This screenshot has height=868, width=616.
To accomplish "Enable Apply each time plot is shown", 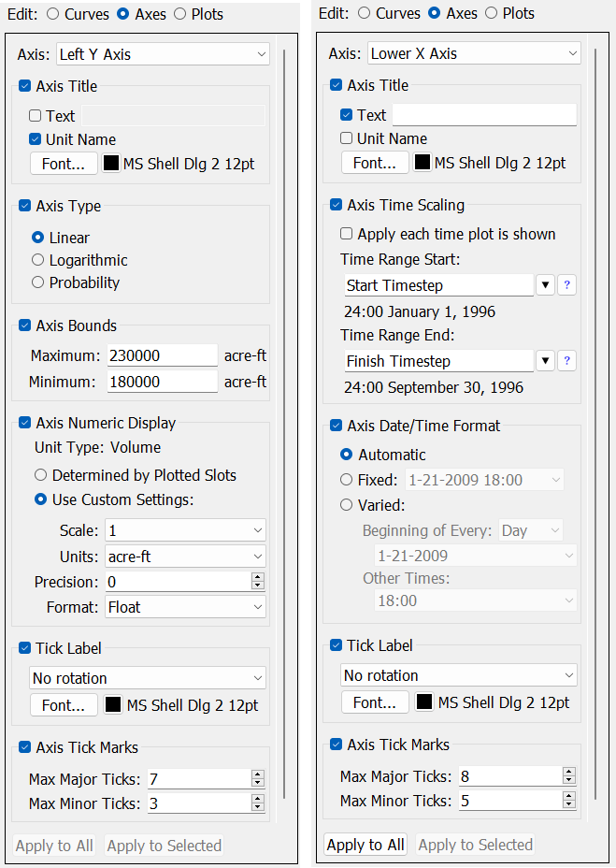I will click(347, 234).
